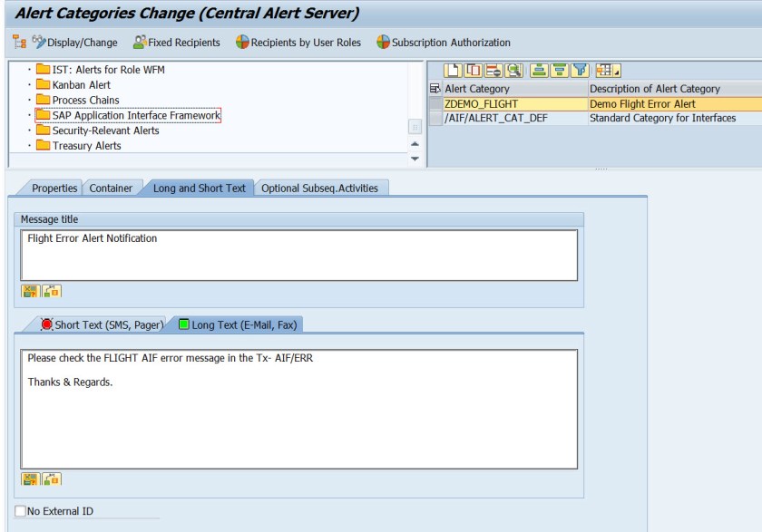Click the Subscription Authorization button

click(444, 43)
